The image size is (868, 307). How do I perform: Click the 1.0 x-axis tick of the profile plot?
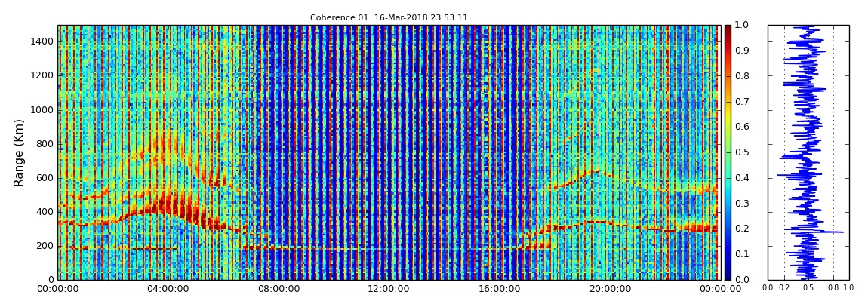pos(848,287)
